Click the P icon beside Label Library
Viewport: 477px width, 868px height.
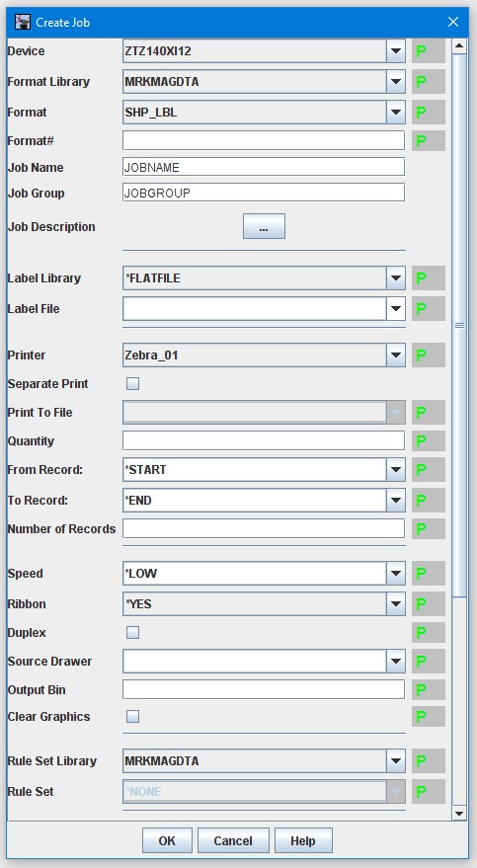(429, 278)
